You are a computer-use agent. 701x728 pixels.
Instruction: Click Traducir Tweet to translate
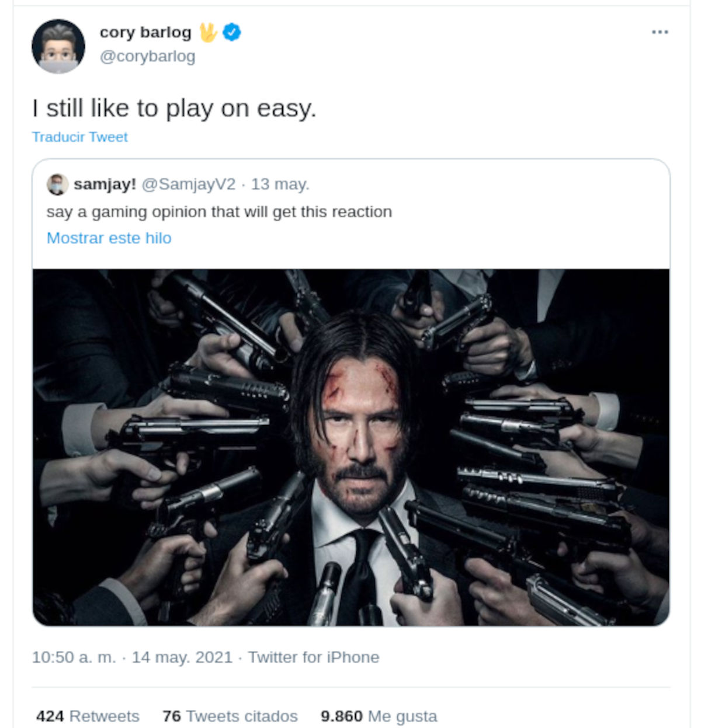pos(79,137)
